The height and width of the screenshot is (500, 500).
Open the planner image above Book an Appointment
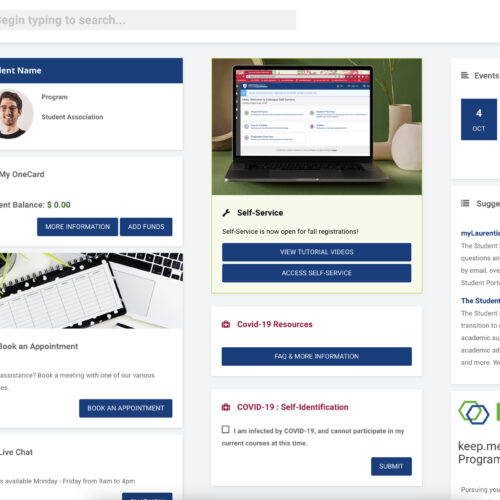pyautogui.click(x=91, y=291)
